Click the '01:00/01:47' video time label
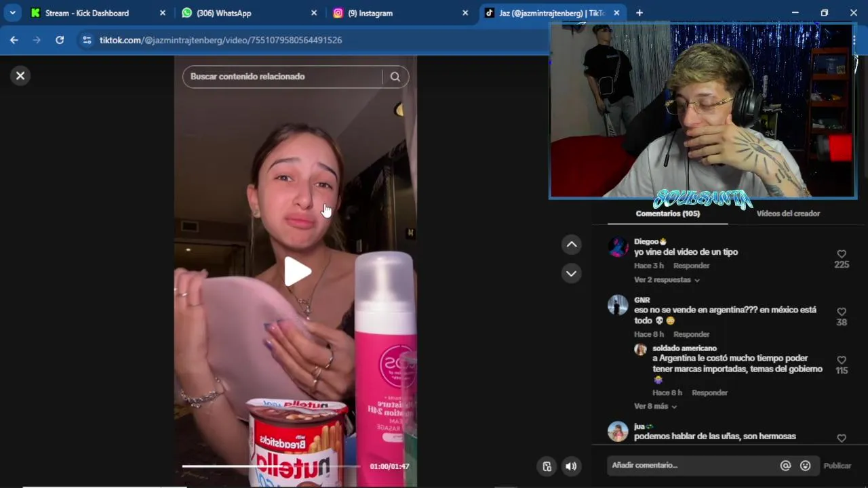Viewport: 868px width, 488px height. click(389, 466)
